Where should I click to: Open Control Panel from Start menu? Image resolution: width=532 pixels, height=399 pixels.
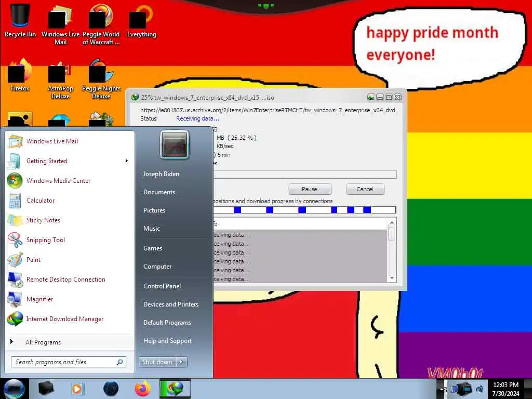click(162, 286)
